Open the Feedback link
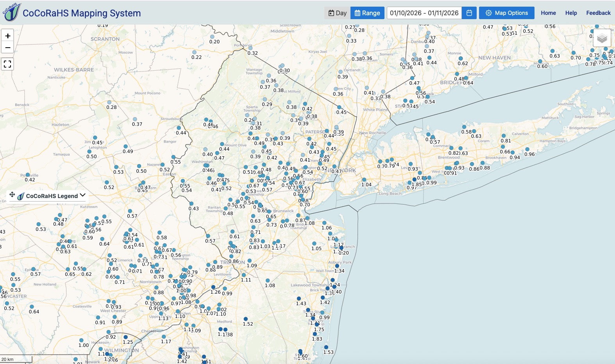The height and width of the screenshot is (364, 615). click(x=598, y=13)
